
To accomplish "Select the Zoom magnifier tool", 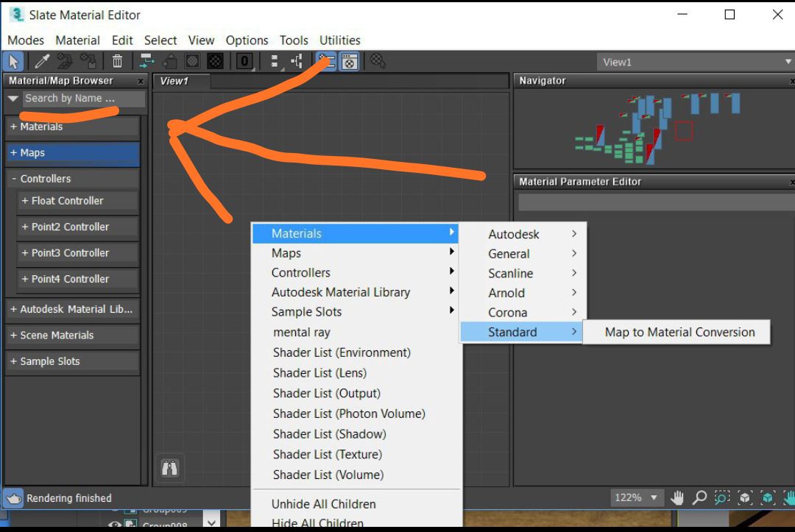I will click(x=700, y=498).
